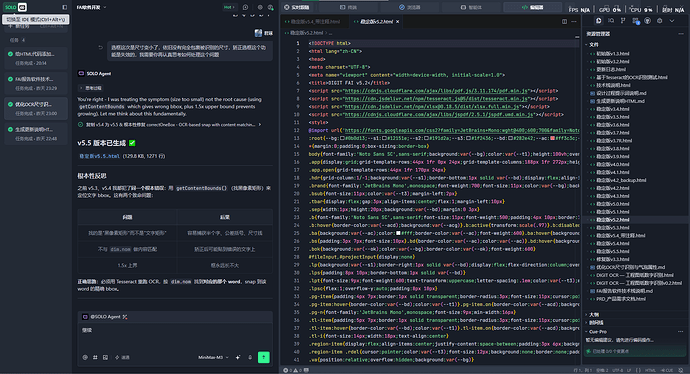Open settings gear in chat header
Viewport: 690px width, 374px height.
click(260, 7)
